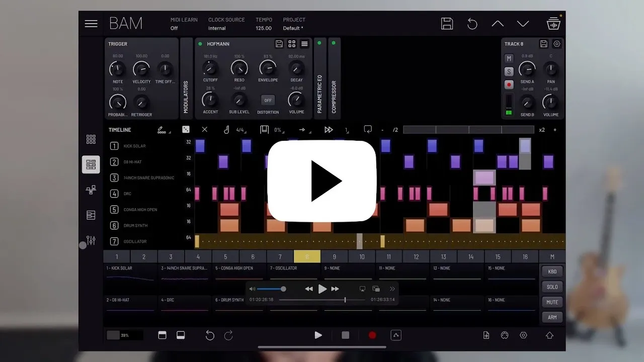Viewport: 644px width, 362px height.
Task: Toggle the Distortion OFF switch
Action: pos(268,100)
